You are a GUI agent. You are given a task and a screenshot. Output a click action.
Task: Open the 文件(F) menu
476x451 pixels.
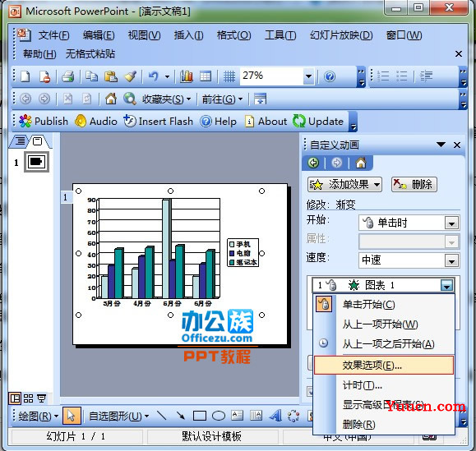pos(53,35)
